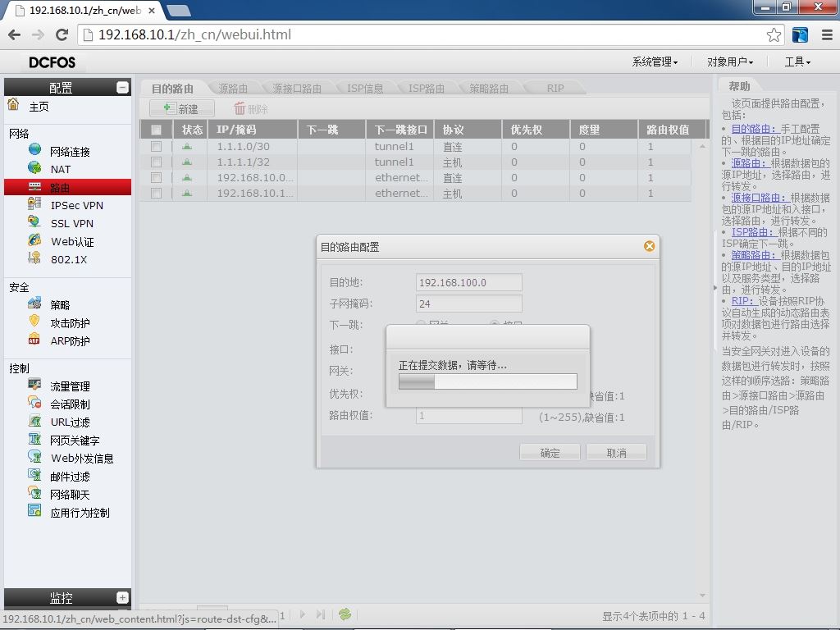Open the 工具 dropdown menu
This screenshot has height=630, width=840.
797,62
